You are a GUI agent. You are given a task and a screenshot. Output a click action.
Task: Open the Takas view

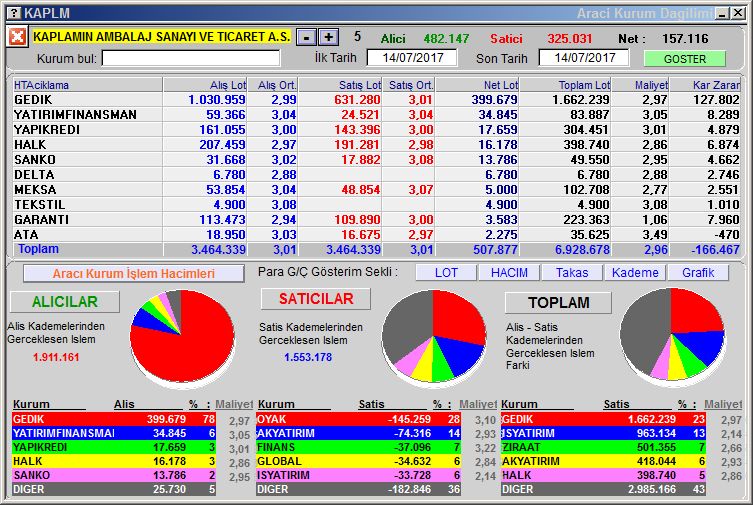pyautogui.click(x=572, y=273)
